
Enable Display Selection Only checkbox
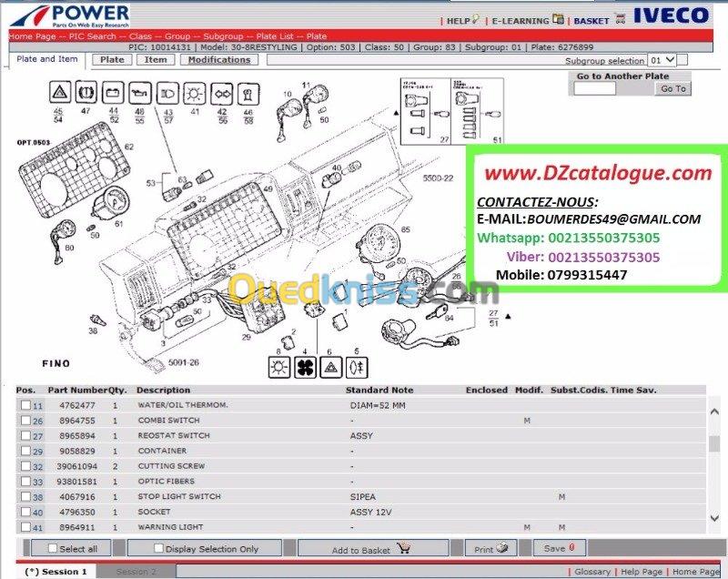[158, 548]
